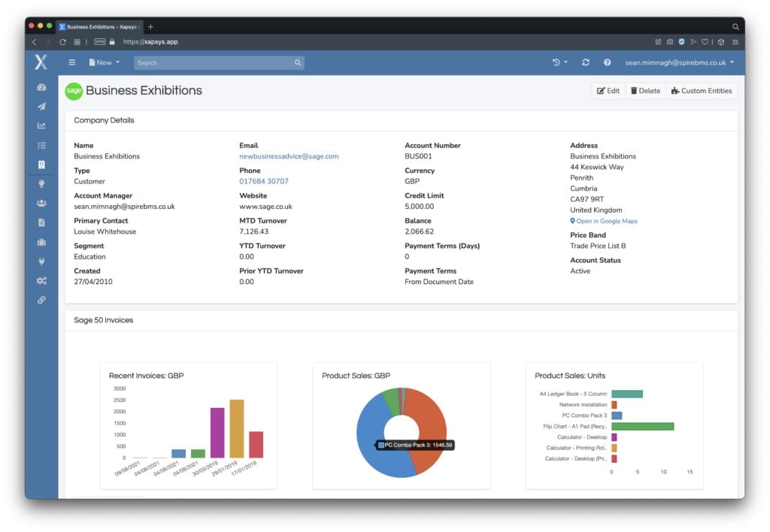This screenshot has width=770, height=532.
Task: Click the Created date 27/04/2010
Action: coord(92,282)
